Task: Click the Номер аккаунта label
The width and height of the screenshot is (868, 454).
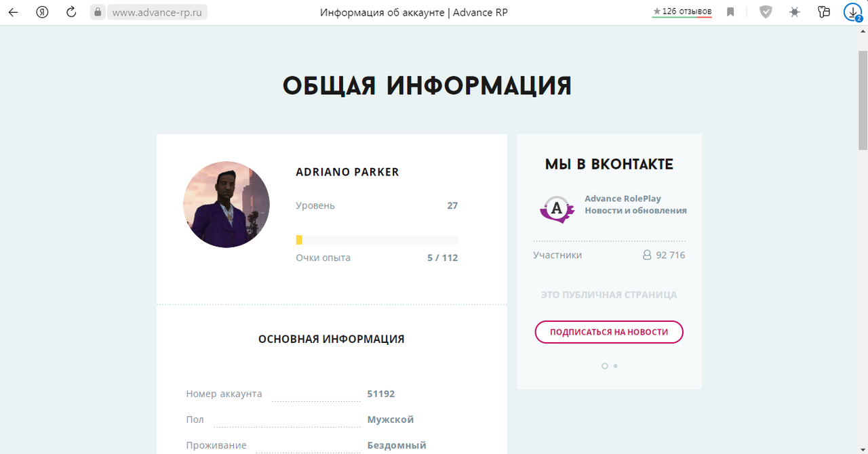Action: (224, 394)
